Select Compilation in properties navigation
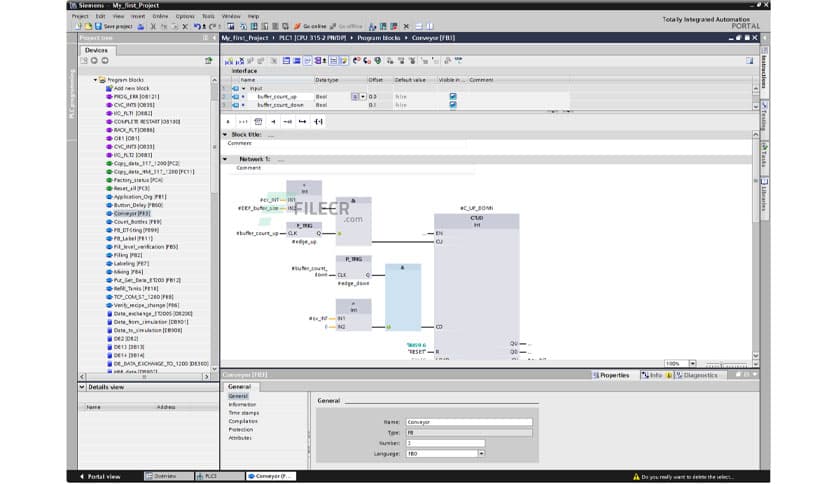This screenshot has width=836, height=484. coord(243,421)
